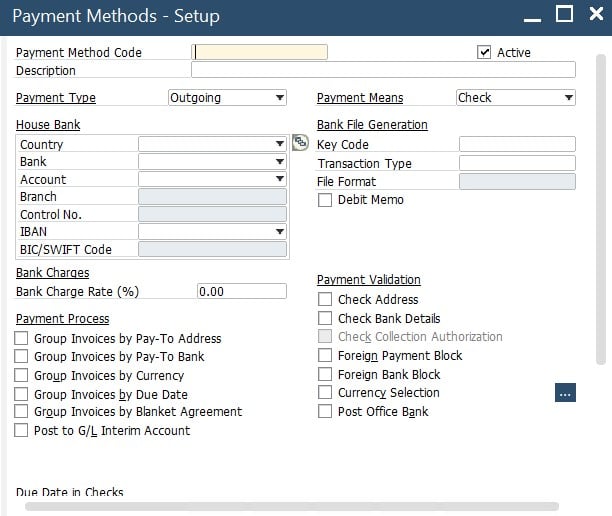Tick the Check Address option

coord(325,299)
